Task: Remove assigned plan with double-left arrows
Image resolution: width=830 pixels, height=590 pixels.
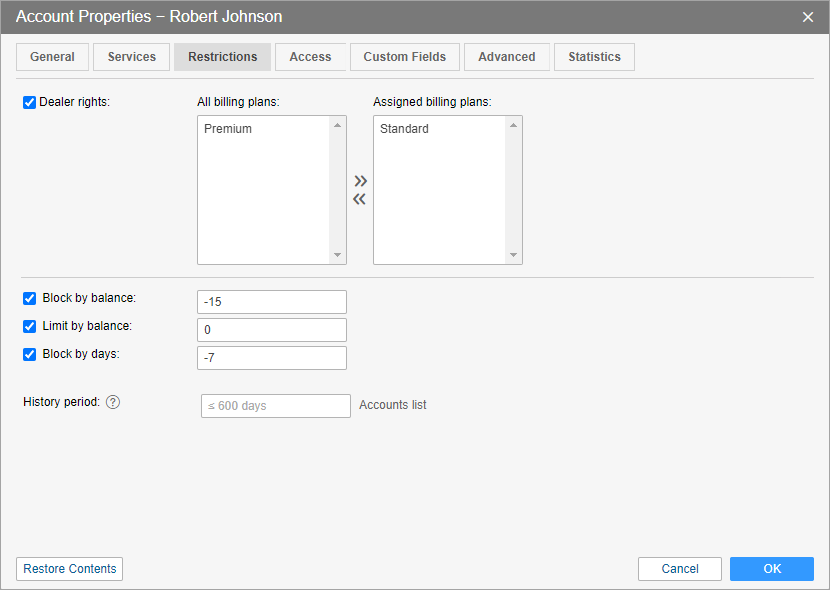Action: 360,199
